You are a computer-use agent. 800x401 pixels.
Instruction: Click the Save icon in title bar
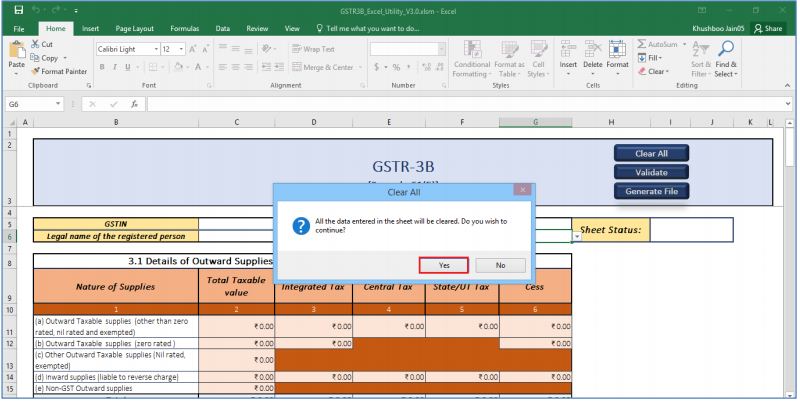pyautogui.click(x=18, y=10)
